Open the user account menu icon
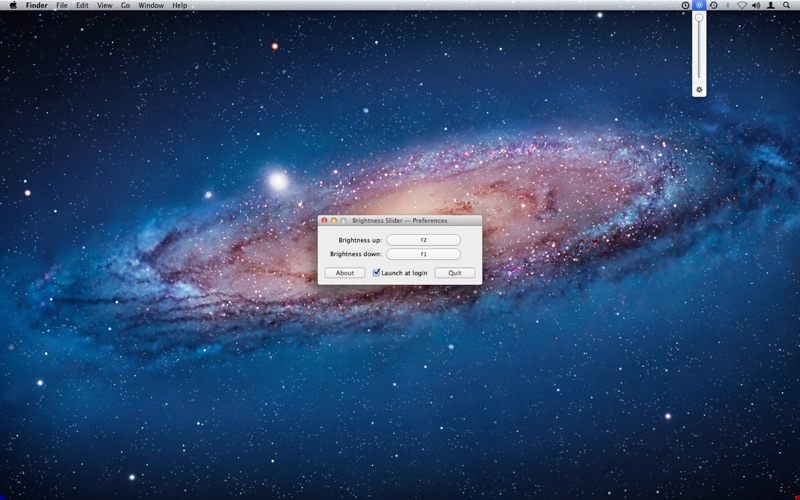This screenshot has height=500, width=800. pyautogui.click(x=771, y=5)
